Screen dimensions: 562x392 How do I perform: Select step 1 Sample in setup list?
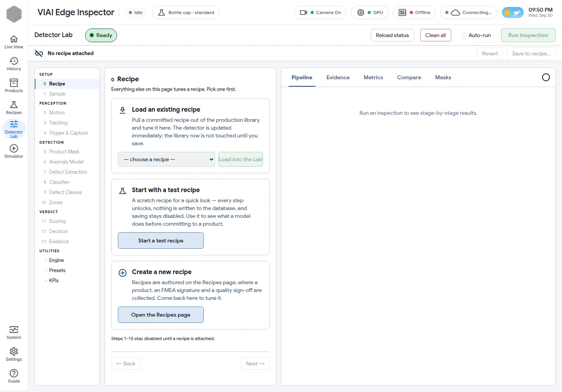click(67, 94)
